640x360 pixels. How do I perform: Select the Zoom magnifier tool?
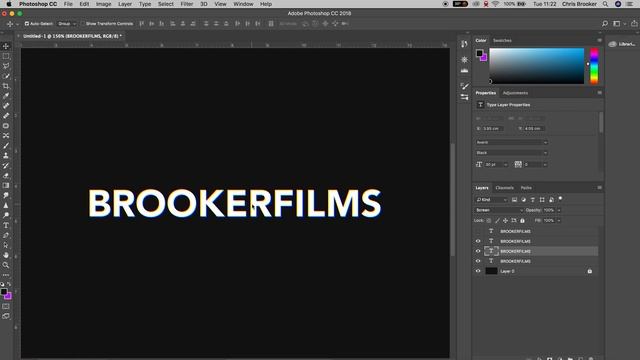coord(6,265)
